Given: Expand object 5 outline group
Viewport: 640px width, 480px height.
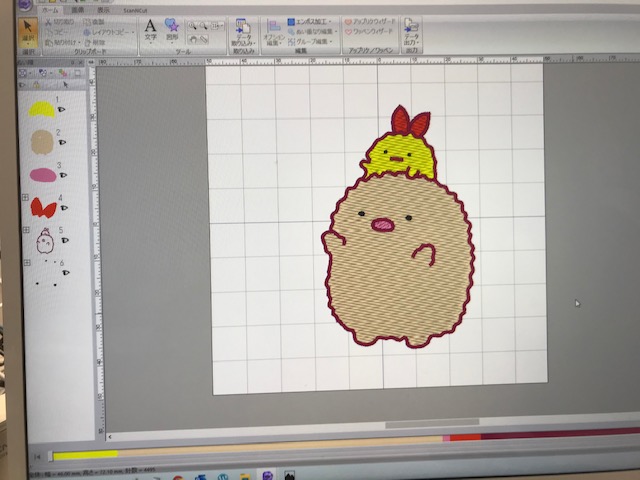Looking at the screenshot, I should [26, 230].
